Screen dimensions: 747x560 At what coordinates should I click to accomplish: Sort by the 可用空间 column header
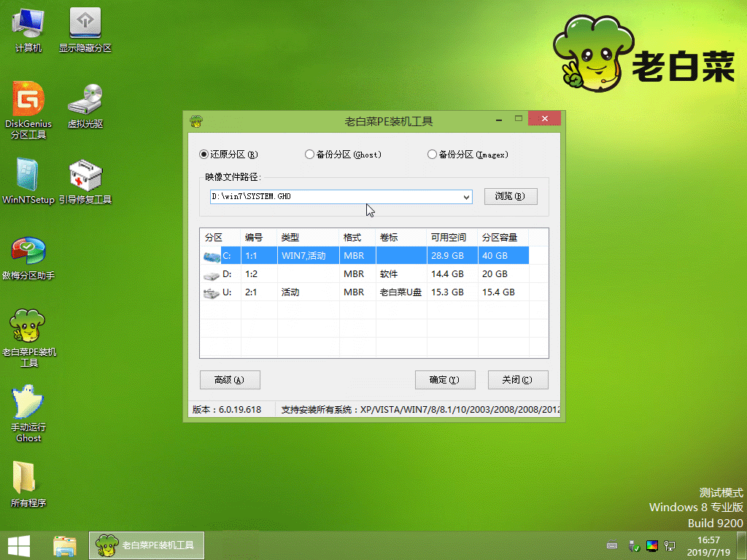tap(452, 237)
